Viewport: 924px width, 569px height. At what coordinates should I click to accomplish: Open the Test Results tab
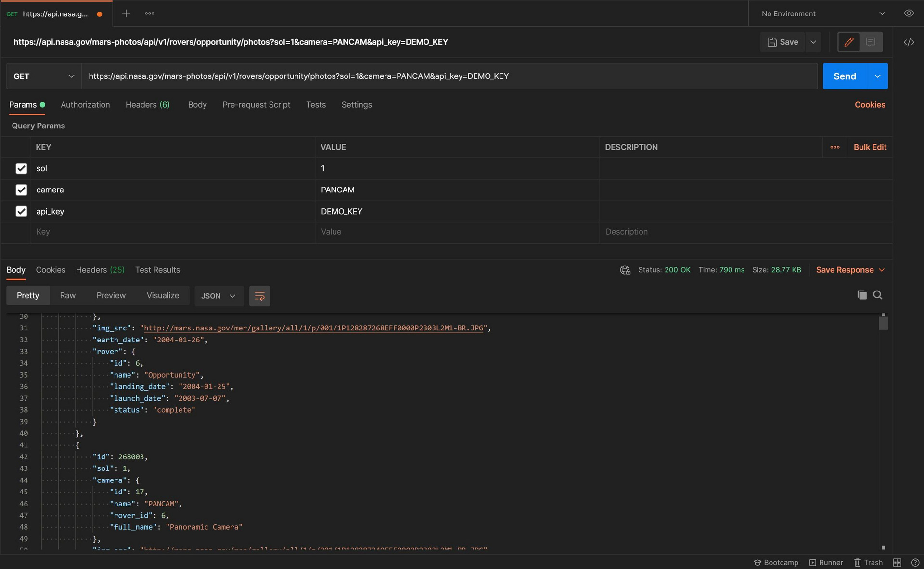(x=157, y=270)
